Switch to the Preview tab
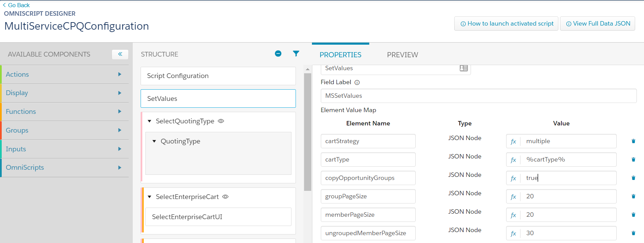The image size is (644, 243). tap(402, 55)
